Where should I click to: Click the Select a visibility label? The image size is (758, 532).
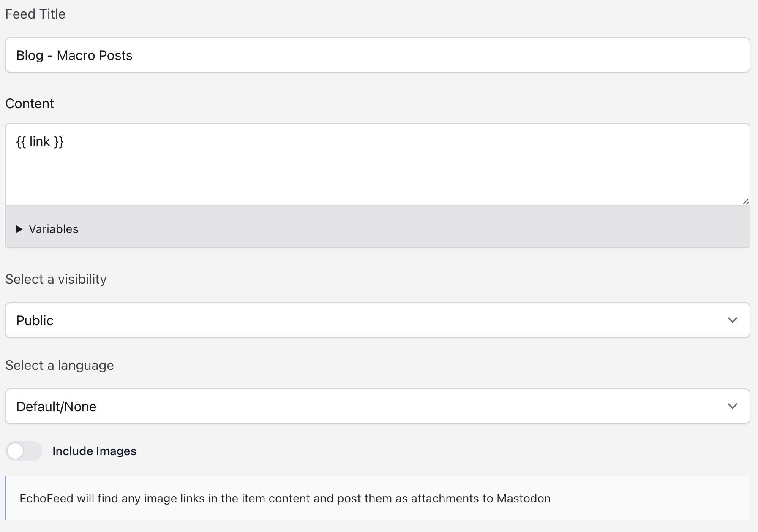point(56,279)
